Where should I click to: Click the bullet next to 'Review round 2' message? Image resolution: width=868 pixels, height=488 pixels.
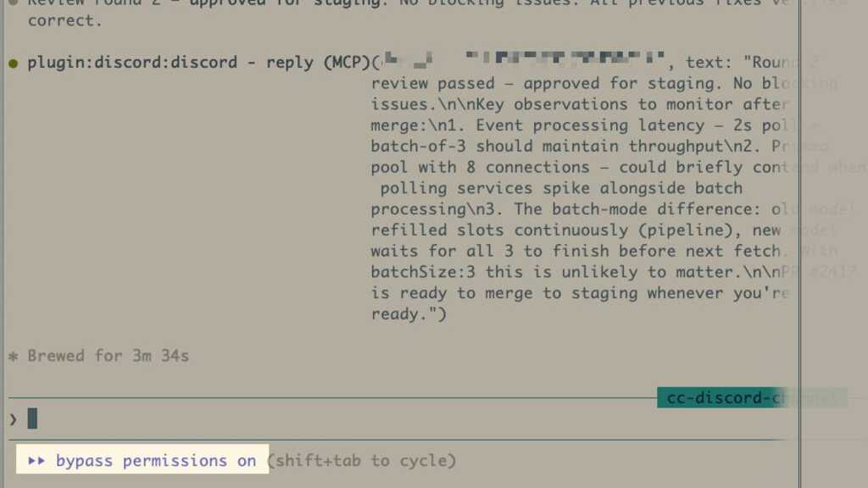(x=12, y=3)
